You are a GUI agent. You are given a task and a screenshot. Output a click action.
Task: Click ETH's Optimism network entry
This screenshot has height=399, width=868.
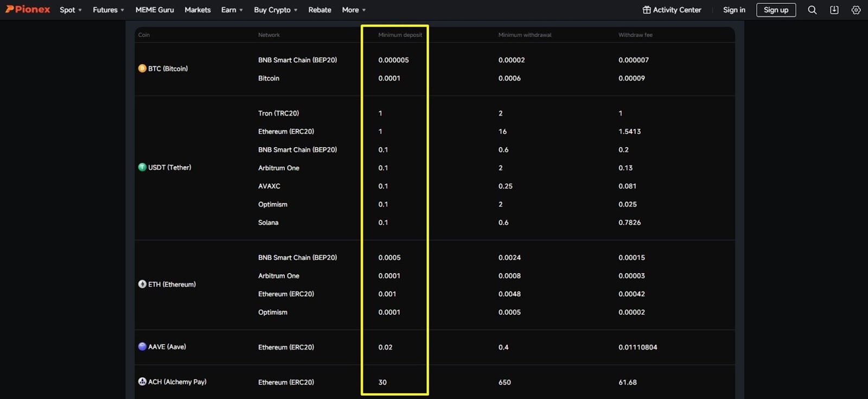coord(273,312)
